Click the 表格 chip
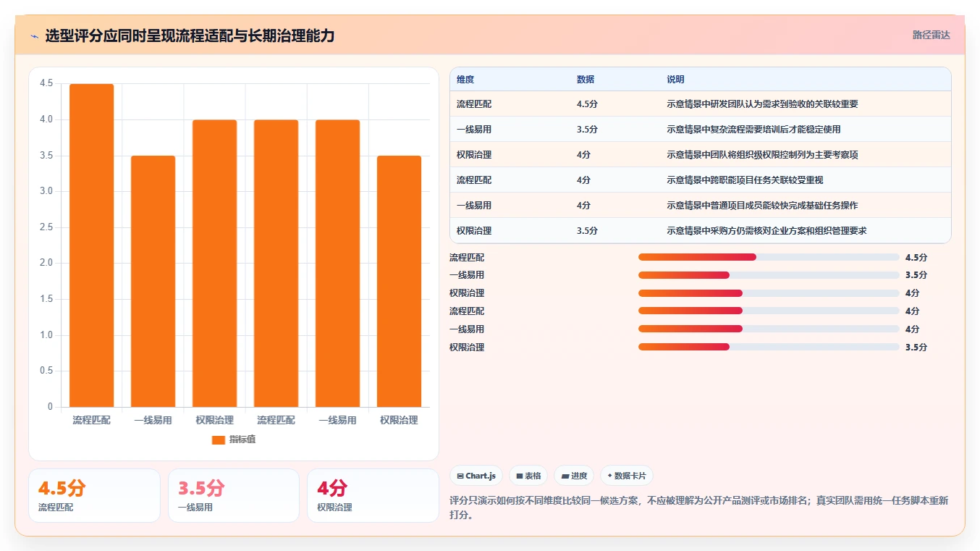The width and height of the screenshot is (980, 551). click(x=528, y=476)
